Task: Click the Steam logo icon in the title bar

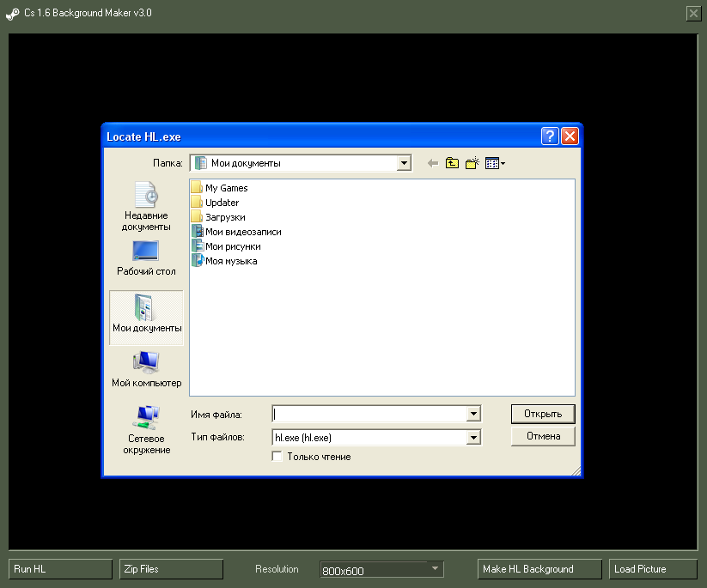Action: 12,14
